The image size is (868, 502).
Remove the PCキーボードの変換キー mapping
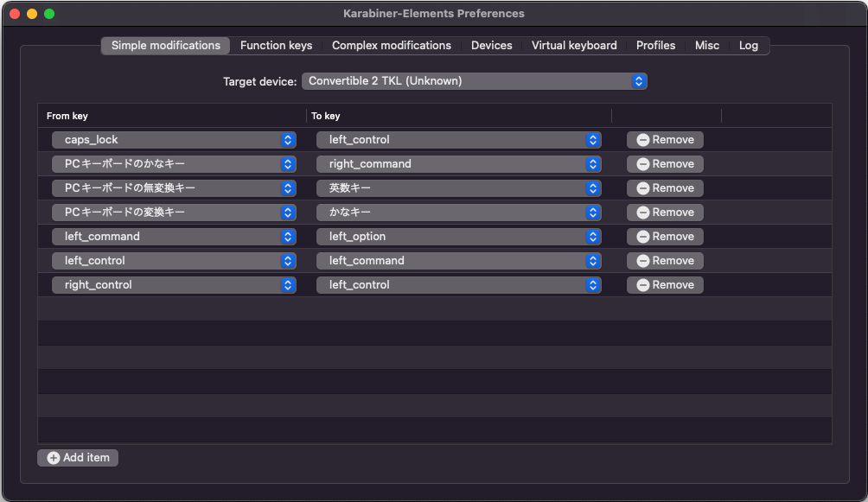(665, 213)
